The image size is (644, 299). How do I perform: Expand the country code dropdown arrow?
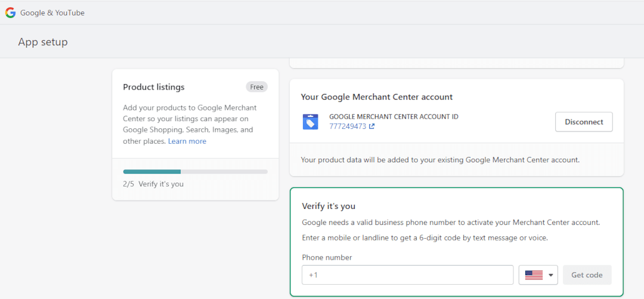(x=551, y=275)
